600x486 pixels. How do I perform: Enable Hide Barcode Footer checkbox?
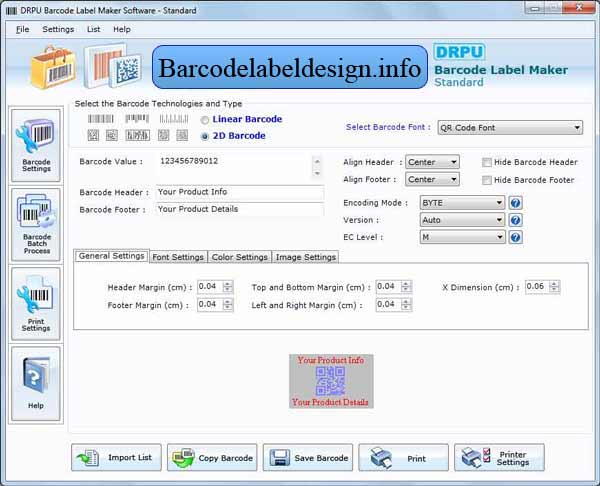pyautogui.click(x=487, y=180)
